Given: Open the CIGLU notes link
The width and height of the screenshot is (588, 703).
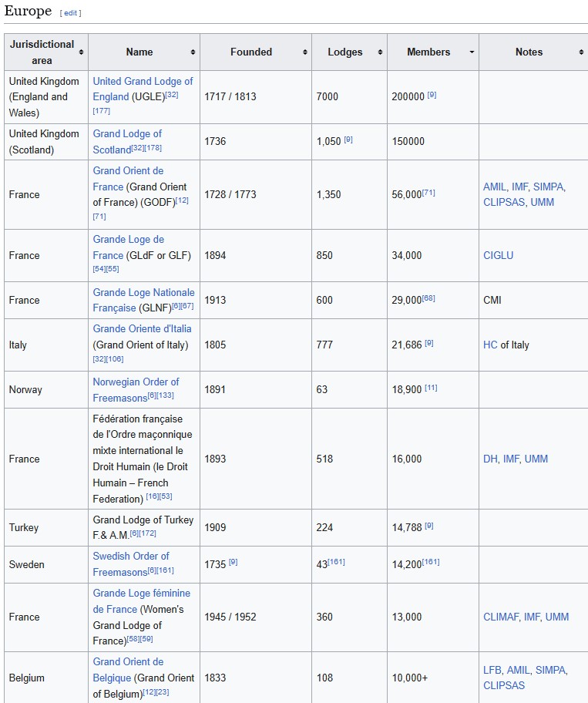Looking at the screenshot, I should tap(498, 256).
